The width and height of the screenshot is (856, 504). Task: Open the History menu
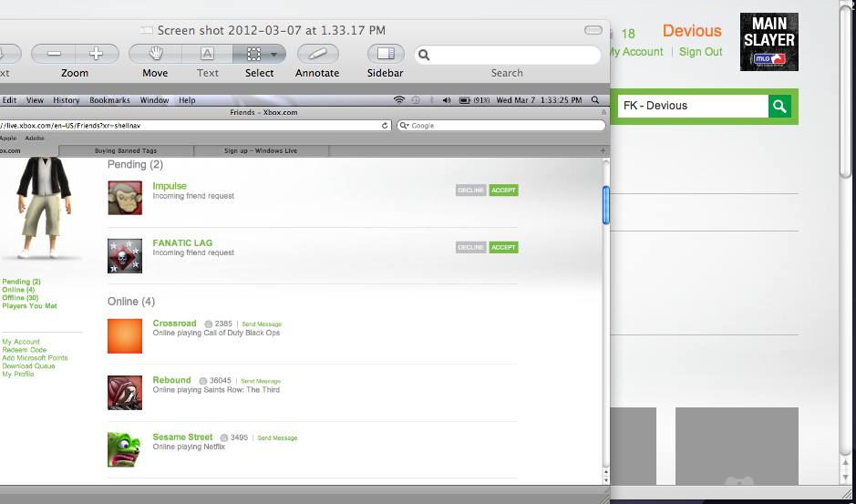pos(67,100)
